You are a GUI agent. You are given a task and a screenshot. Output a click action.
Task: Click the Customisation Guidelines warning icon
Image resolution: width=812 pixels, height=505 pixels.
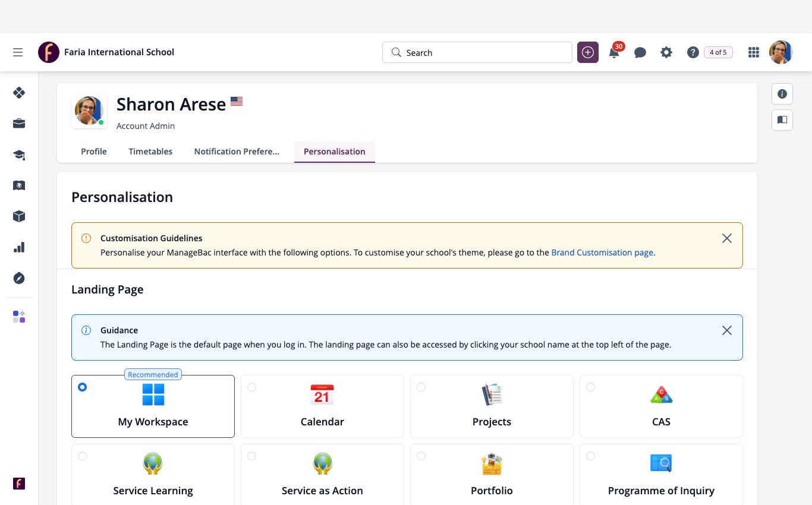point(86,238)
